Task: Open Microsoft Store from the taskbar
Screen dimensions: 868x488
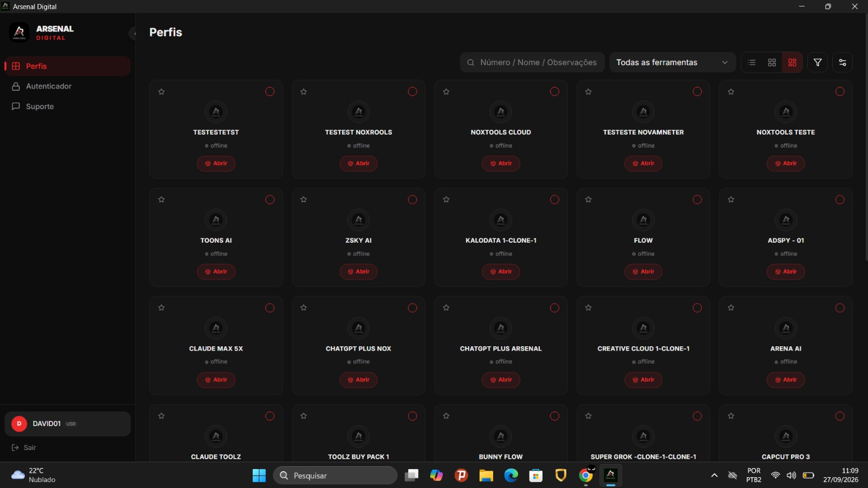Action: [x=536, y=476]
